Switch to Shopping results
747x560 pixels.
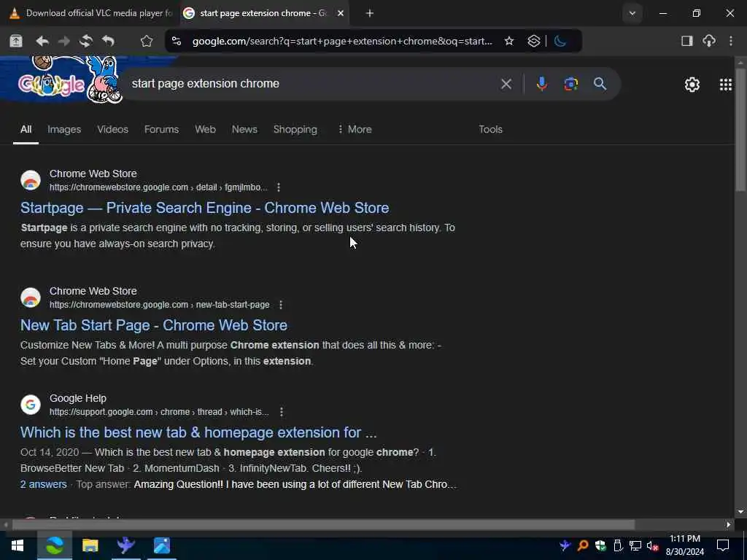tap(295, 130)
